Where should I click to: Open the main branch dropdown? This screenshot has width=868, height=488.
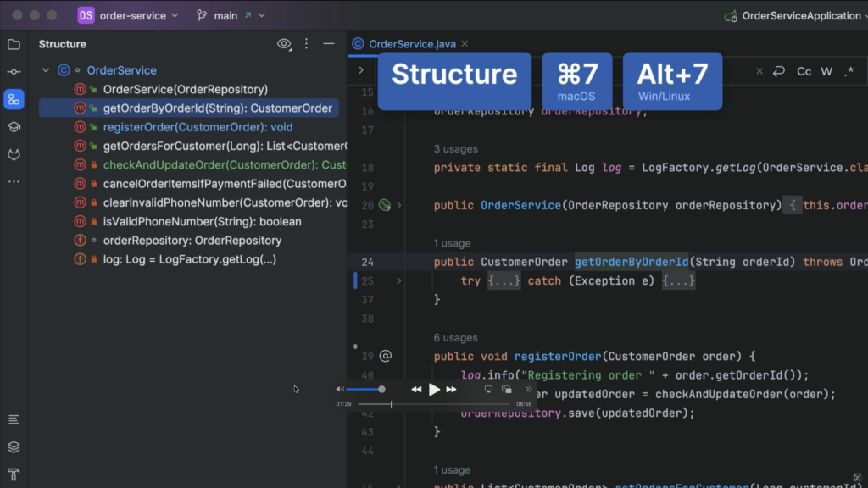231,15
